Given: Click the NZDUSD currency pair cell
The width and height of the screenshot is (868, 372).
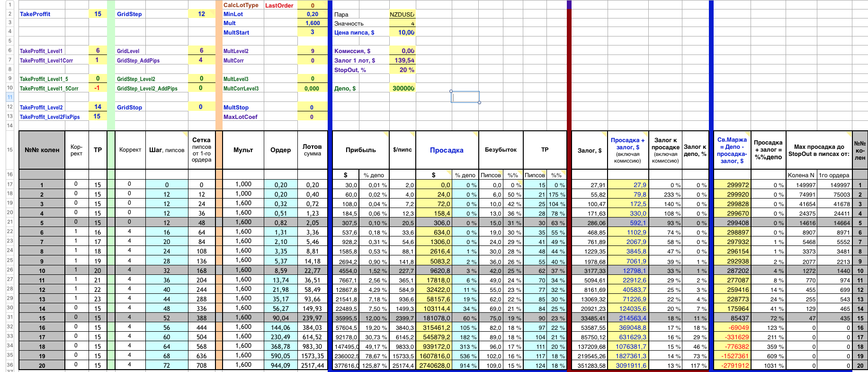Looking at the screenshot, I should [402, 14].
